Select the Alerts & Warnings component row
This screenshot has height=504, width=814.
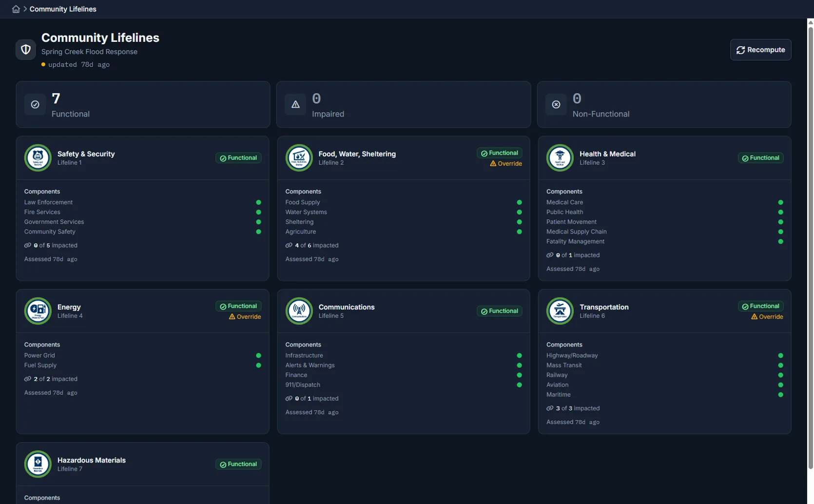pos(404,365)
